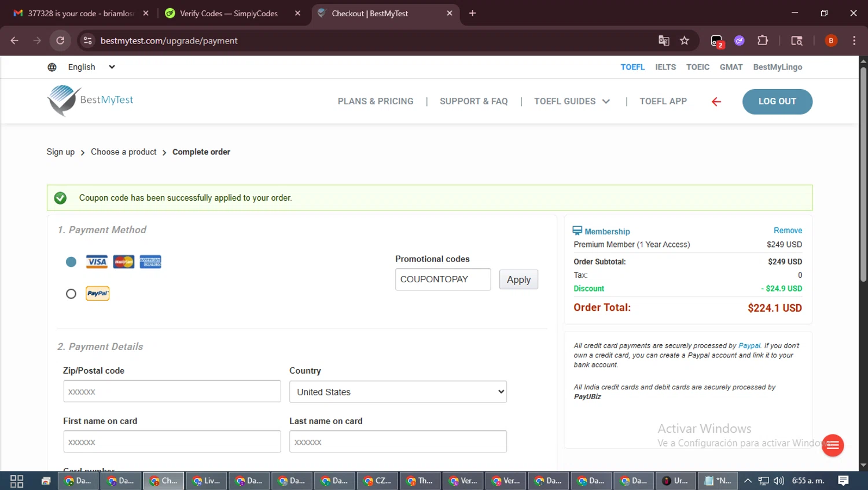Switch to the GMAT section

pyautogui.click(x=731, y=67)
